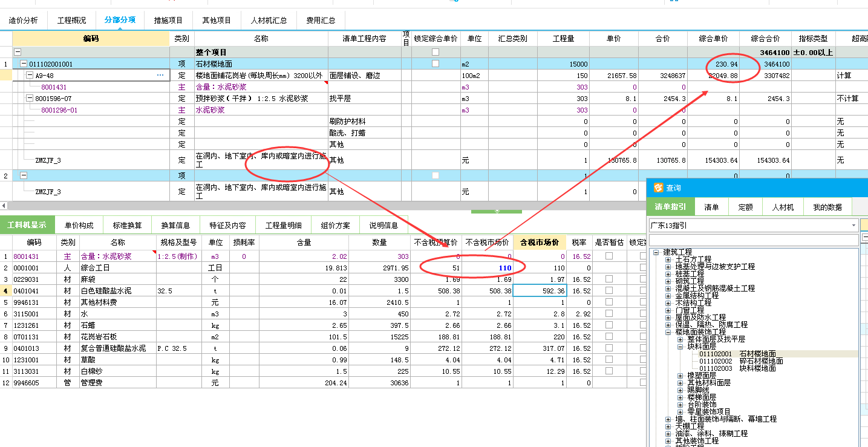Collapse the empty item row numbered 2
868x447 pixels.
24,175
